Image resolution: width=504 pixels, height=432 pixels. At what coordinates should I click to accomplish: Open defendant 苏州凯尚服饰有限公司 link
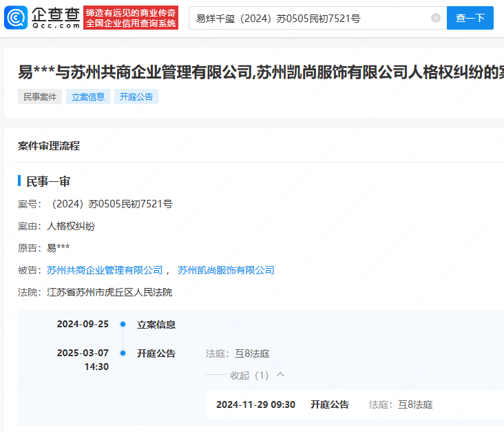tap(226, 270)
